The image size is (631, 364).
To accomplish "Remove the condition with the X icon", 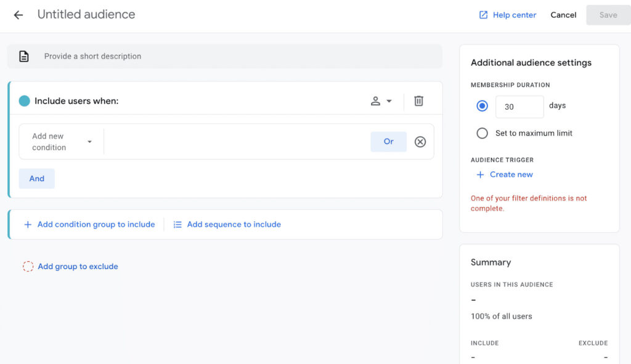I will [x=420, y=142].
